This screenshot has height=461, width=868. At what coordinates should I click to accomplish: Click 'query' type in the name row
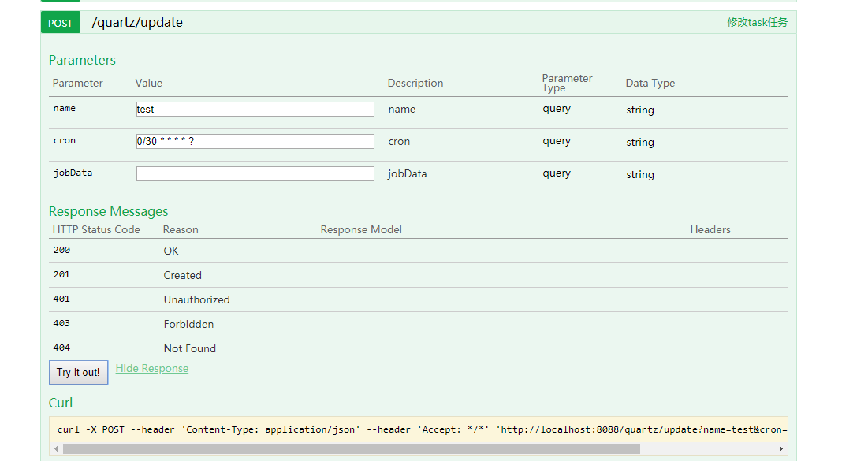point(557,109)
